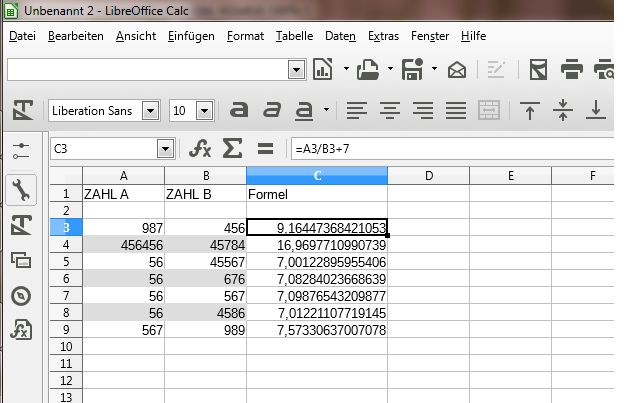
Task: Click the empty URL load field
Action: 148,69
